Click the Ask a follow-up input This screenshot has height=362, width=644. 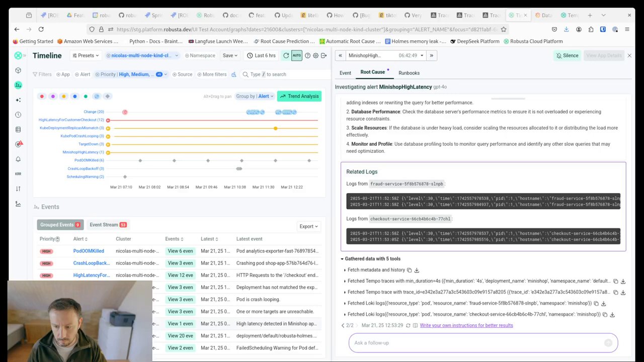[x=483, y=343]
